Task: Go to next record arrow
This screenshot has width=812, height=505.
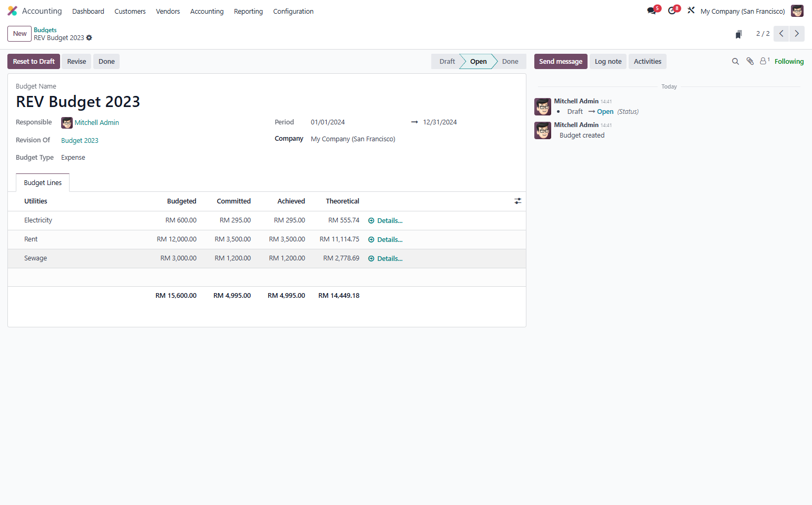Action: click(x=797, y=34)
